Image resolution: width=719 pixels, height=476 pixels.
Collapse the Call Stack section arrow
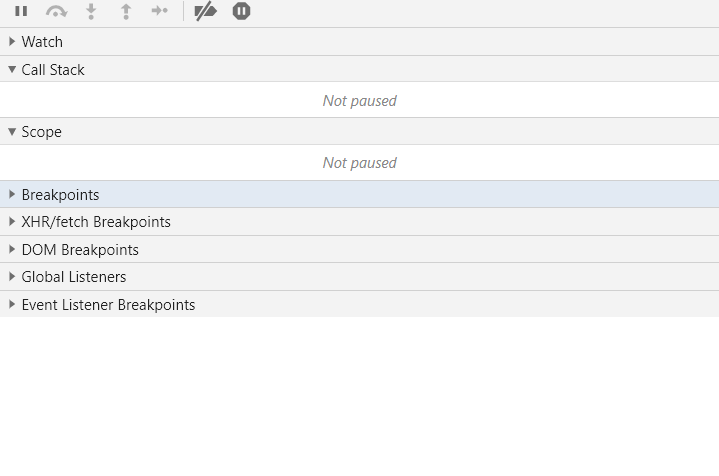(x=12, y=70)
